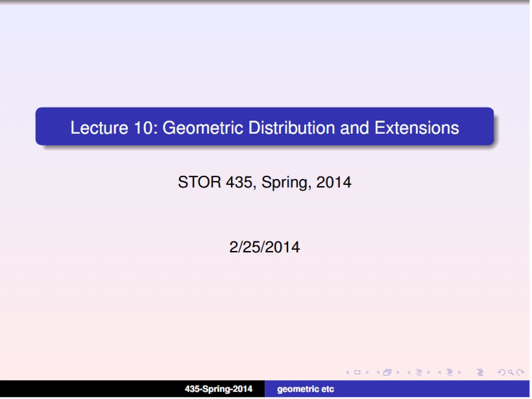Go to next section arrow
Image resolution: width=532 pixels, height=399 pixels.
tap(459, 372)
